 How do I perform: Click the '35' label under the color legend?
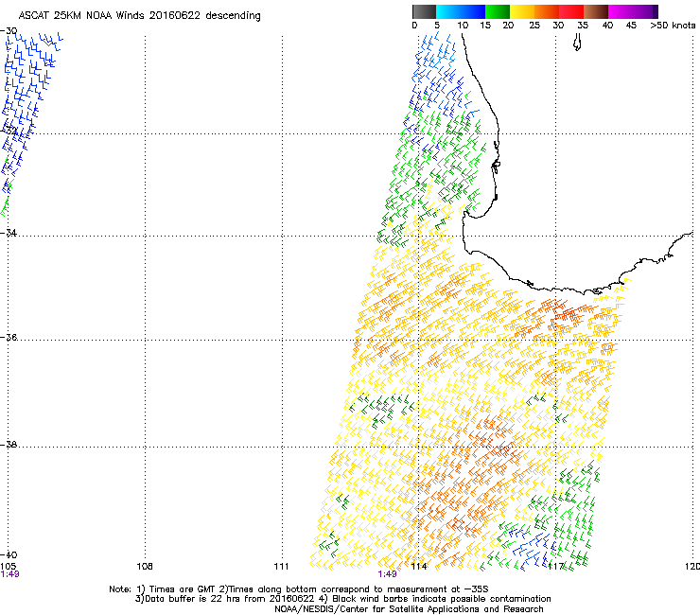583,26
